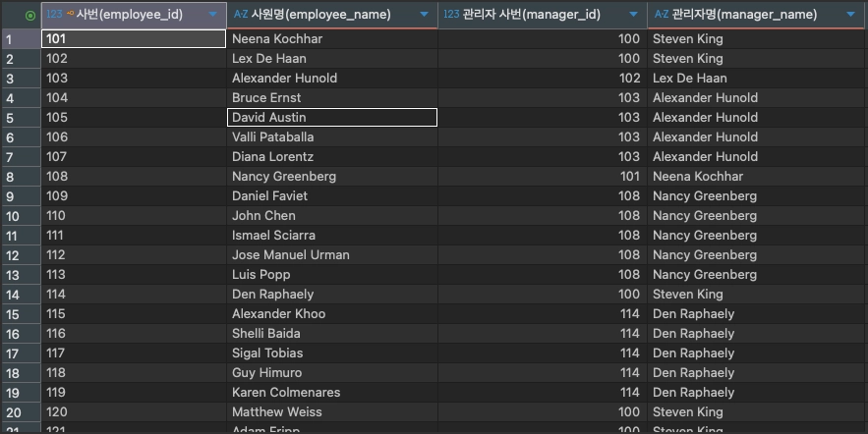868x434 pixels.
Task: Click the cell Valli Pataballa
Action: pyautogui.click(x=332, y=137)
